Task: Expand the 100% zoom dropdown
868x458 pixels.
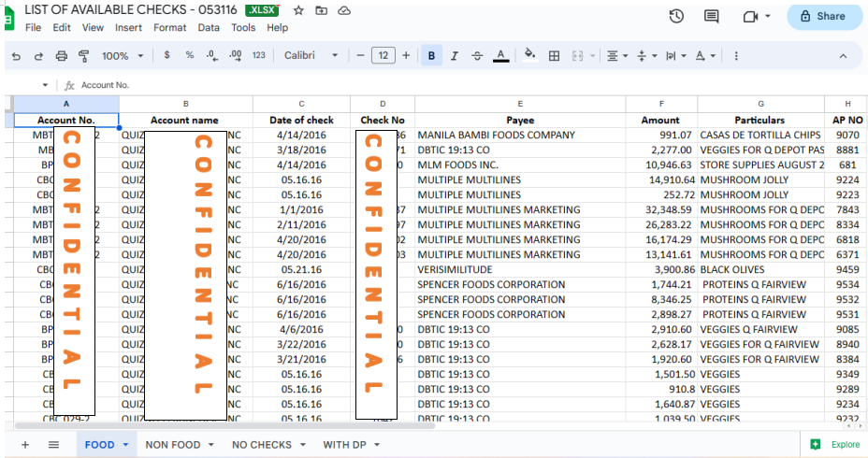Action: tap(123, 56)
